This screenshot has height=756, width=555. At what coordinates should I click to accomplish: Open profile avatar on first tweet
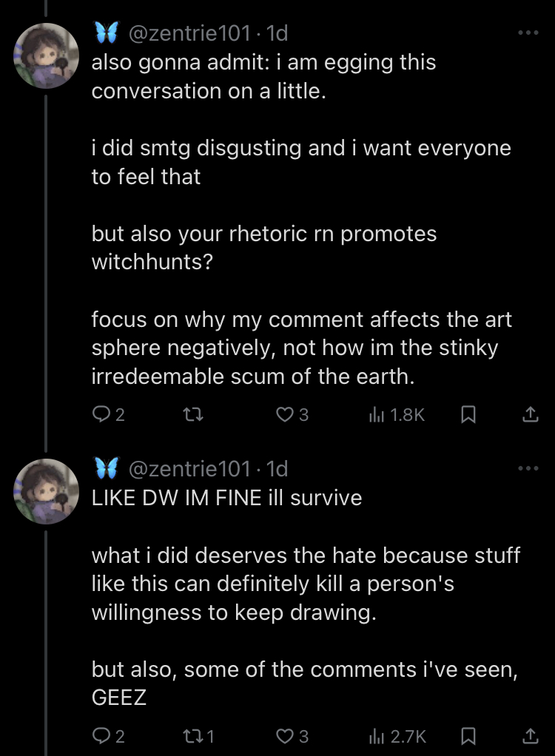point(47,56)
